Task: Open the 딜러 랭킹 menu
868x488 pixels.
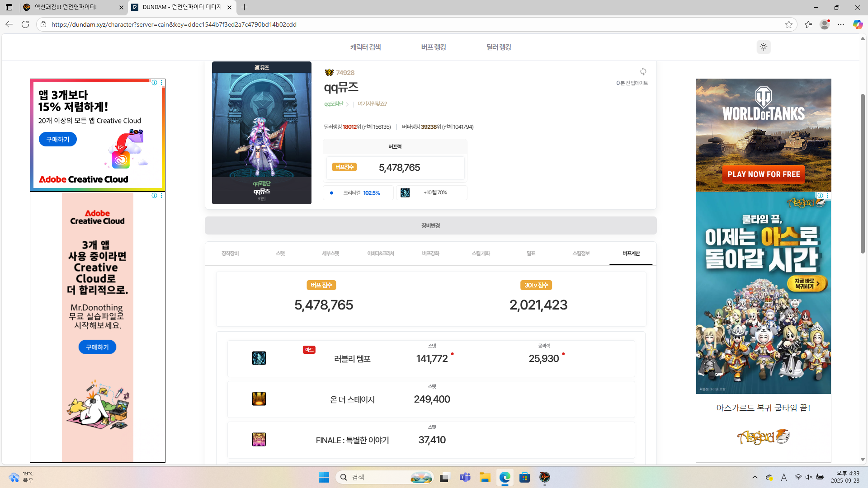Action: click(x=499, y=47)
